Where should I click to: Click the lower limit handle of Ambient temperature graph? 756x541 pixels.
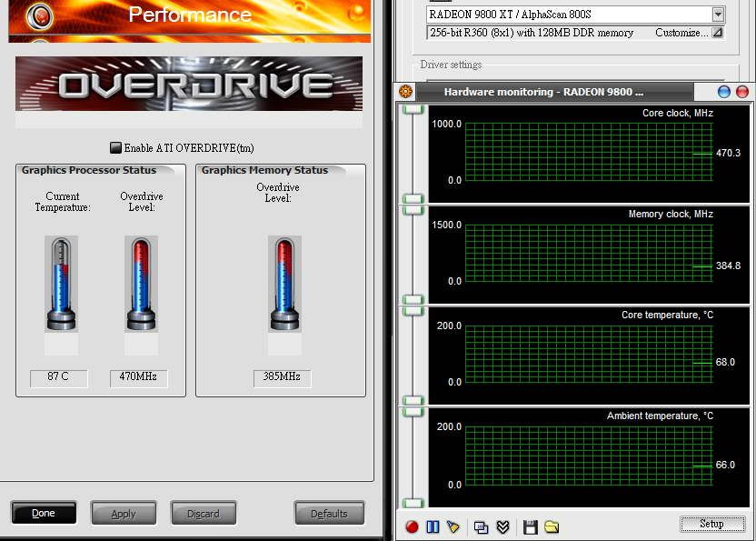pyautogui.click(x=413, y=504)
